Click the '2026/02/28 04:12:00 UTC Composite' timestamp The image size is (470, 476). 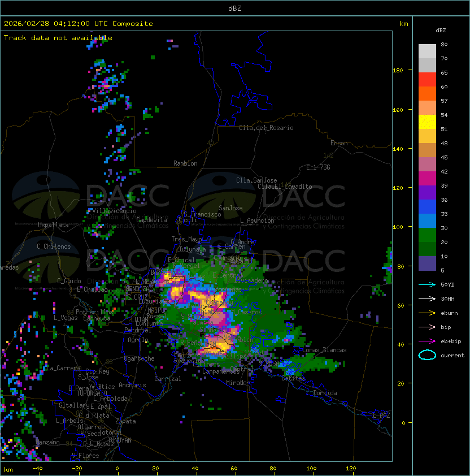pos(79,24)
